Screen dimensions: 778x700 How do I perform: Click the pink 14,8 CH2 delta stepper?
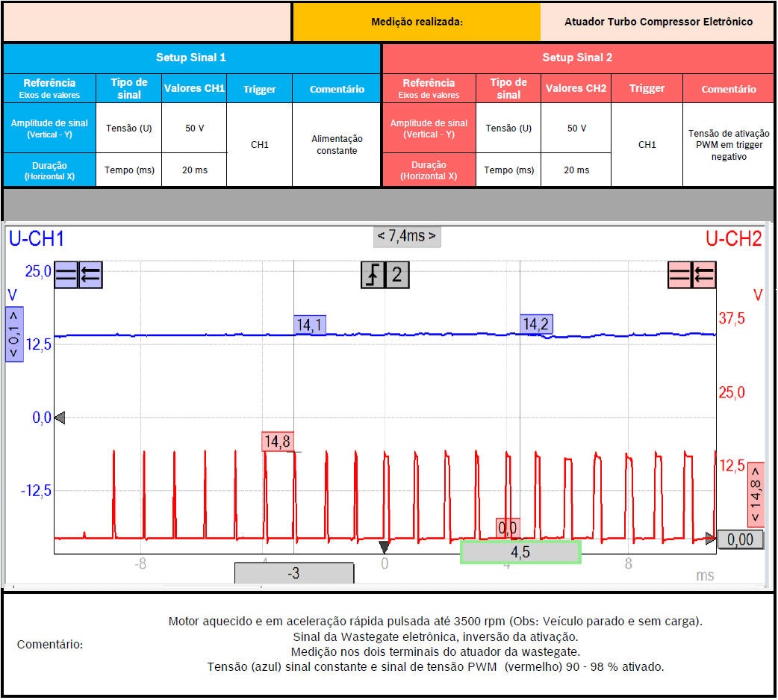click(x=756, y=495)
